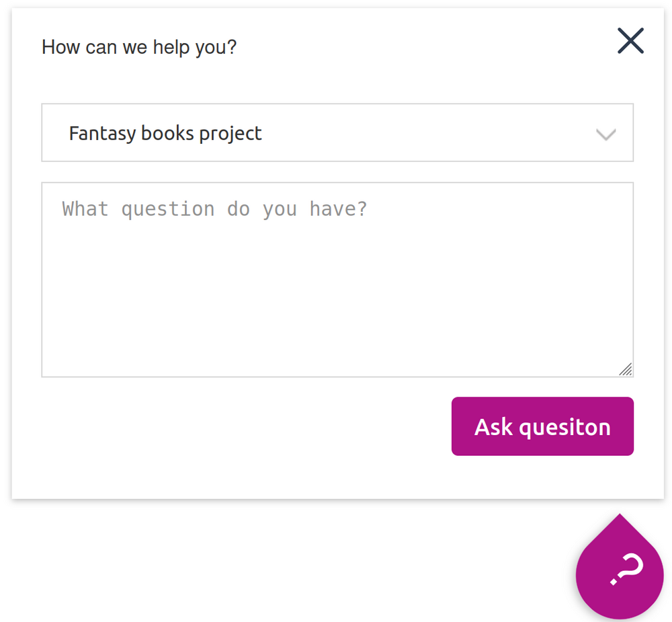
Task: Select the 'Fantasy books project' label text
Action: [x=165, y=133]
